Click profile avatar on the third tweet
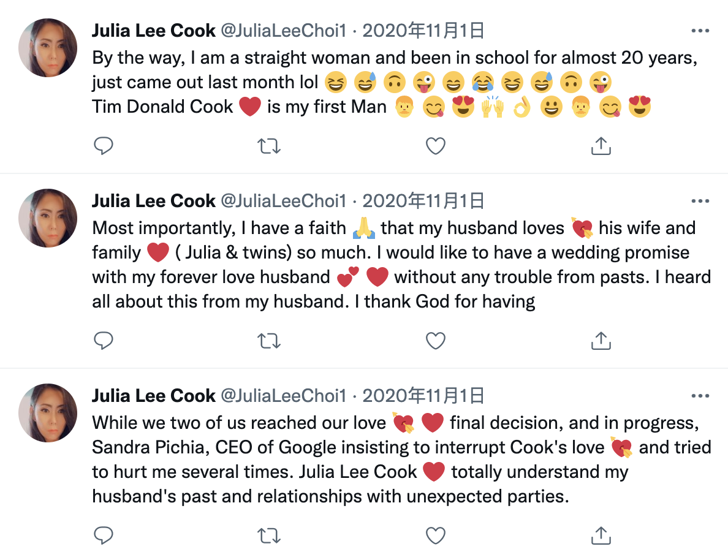 tap(48, 413)
